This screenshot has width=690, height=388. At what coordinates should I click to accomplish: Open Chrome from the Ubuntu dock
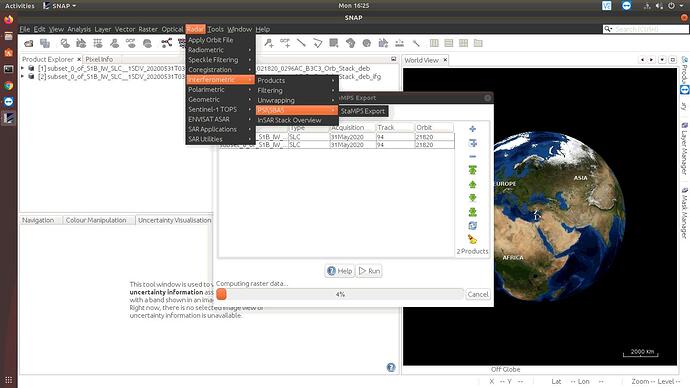click(x=9, y=86)
